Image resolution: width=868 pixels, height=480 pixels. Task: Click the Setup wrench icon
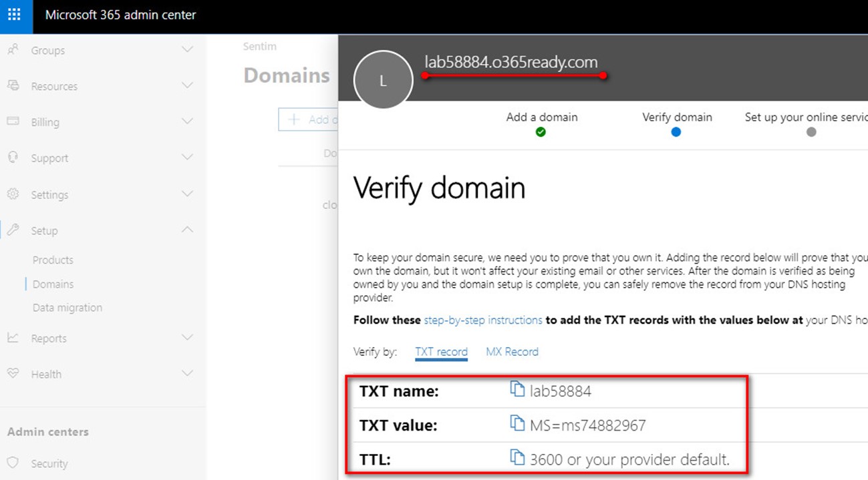(x=13, y=230)
